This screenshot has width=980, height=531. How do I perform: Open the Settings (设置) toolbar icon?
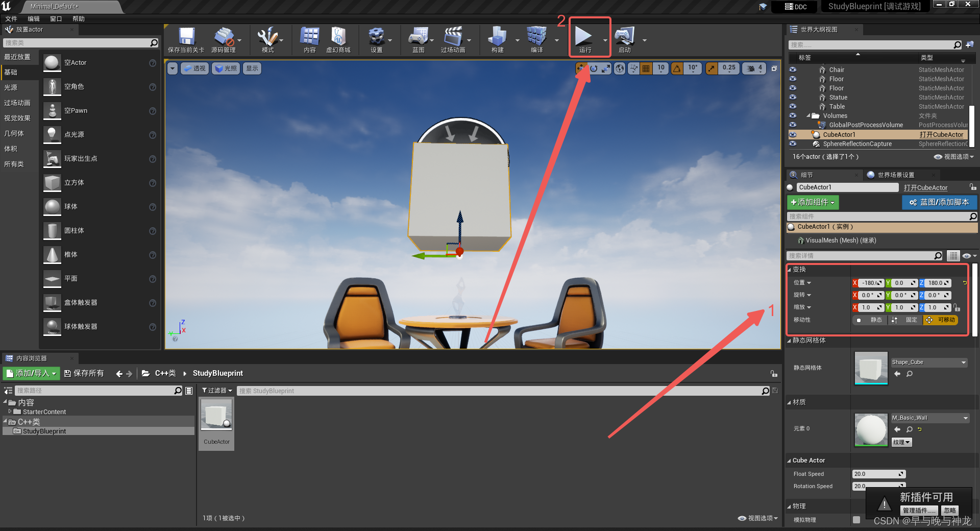pos(377,40)
